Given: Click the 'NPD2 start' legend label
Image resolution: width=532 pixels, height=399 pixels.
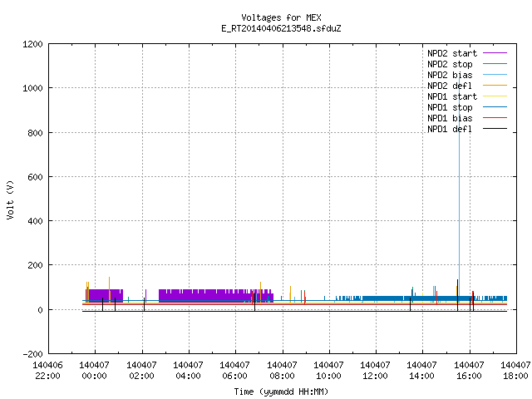Looking at the screenshot, I should point(452,53).
